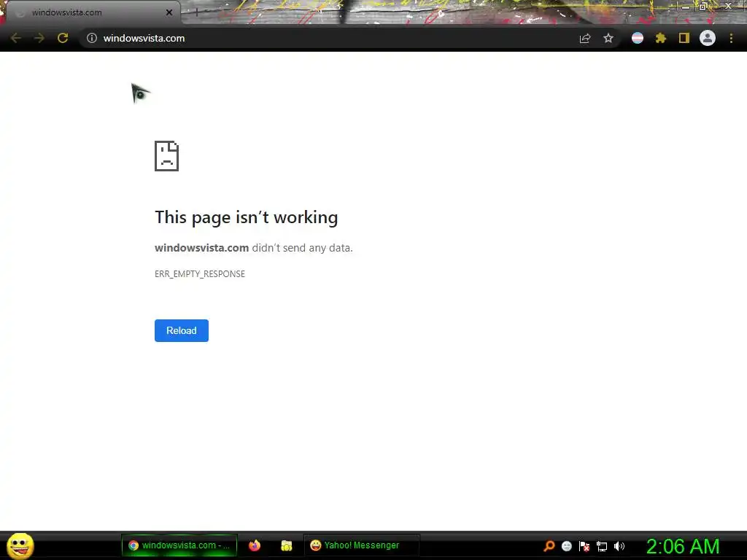Click the browser Forward arrow
Image resolution: width=747 pixels, height=560 pixels.
point(39,38)
